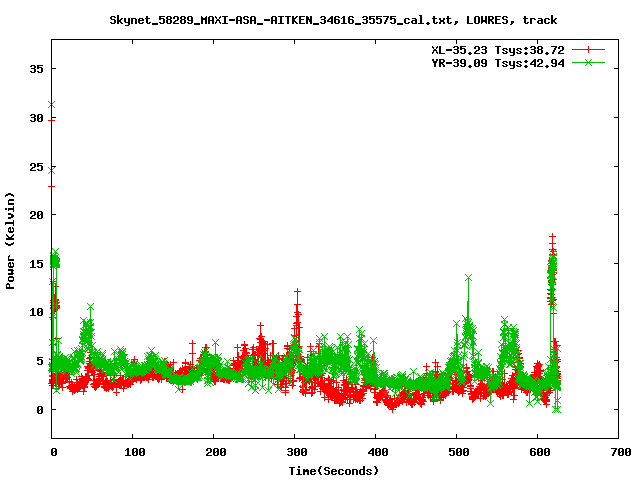This screenshot has height=480, width=640.
Task: Click the x-axis tick label 300
Action: [x=296, y=452]
